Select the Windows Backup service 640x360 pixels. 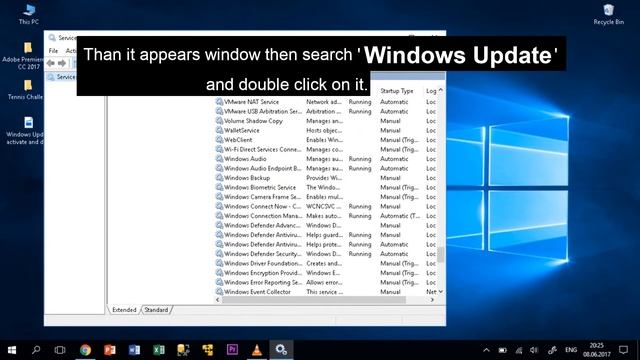click(326, 178)
